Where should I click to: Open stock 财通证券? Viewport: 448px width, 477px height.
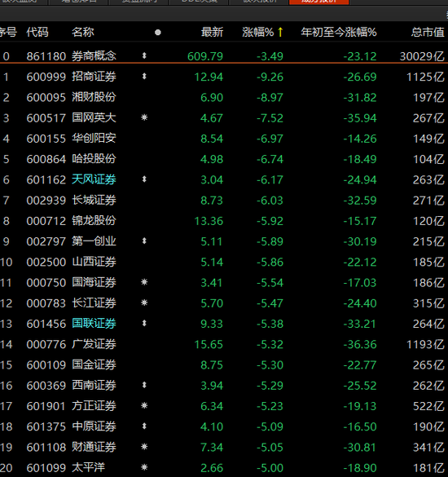click(x=94, y=447)
